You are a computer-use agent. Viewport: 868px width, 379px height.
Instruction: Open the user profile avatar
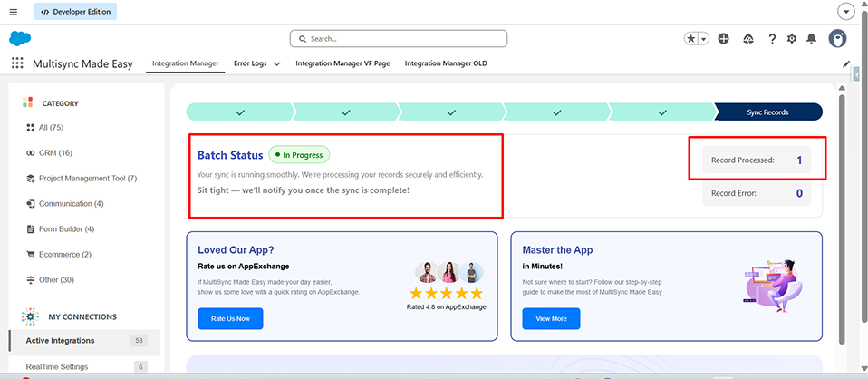point(837,38)
